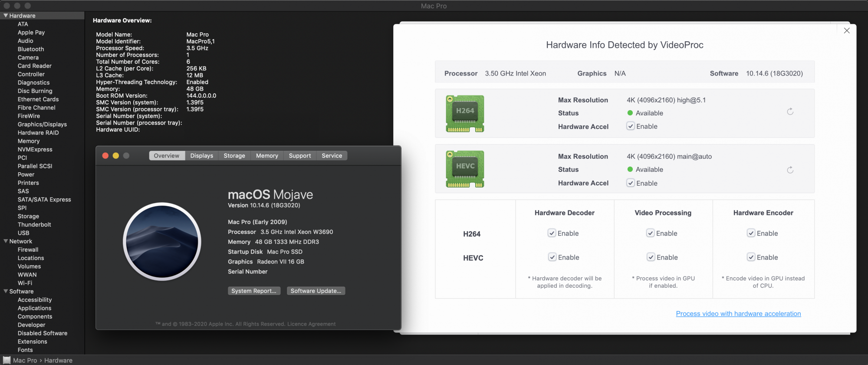Click the HEVC chip icon
This screenshot has width=868, height=365.
[x=465, y=169]
